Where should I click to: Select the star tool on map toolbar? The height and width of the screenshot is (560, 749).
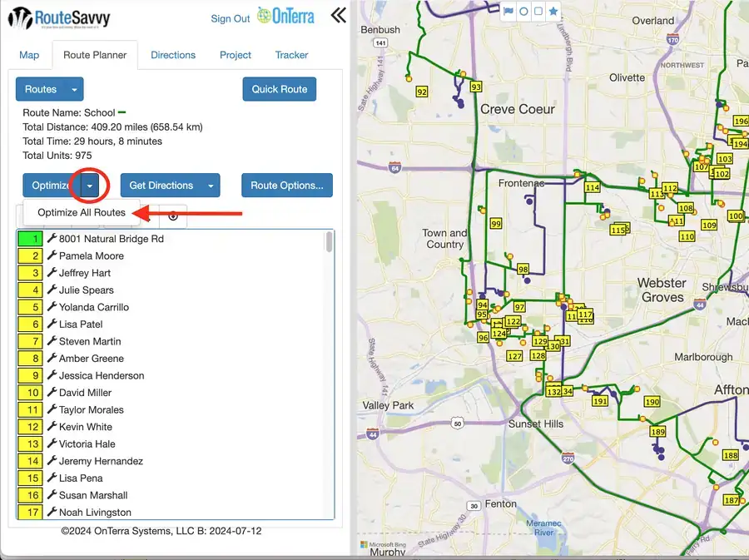(x=553, y=11)
